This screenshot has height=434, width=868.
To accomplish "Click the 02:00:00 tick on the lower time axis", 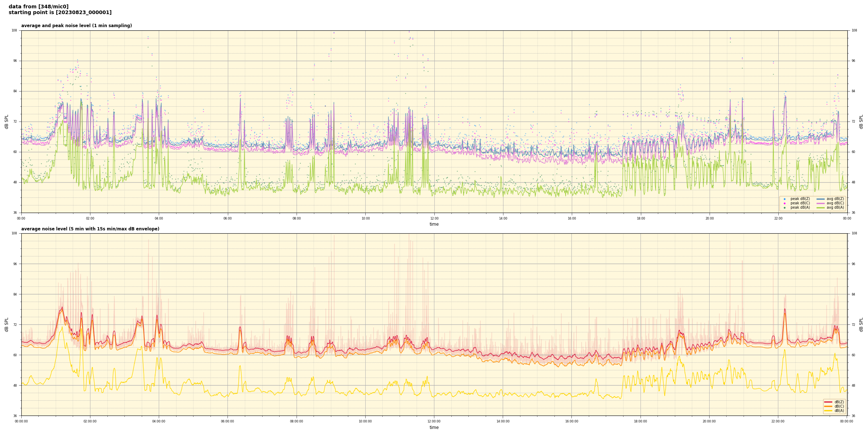I will point(90,421).
